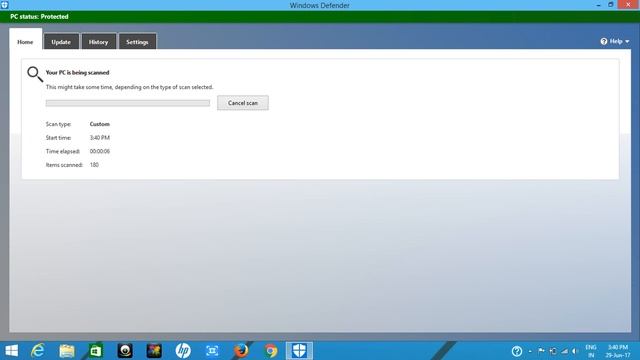Image resolution: width=640 pixels, height=360 pixels.
Task: Click the scan progress bar
Action: pyautogui.click(x=128, y=103)
